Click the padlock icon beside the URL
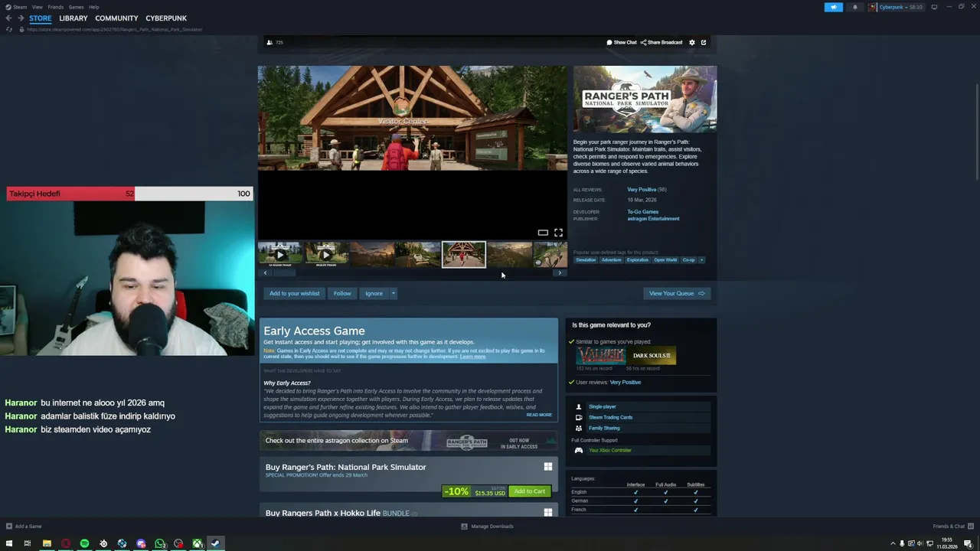 (21, 29)
